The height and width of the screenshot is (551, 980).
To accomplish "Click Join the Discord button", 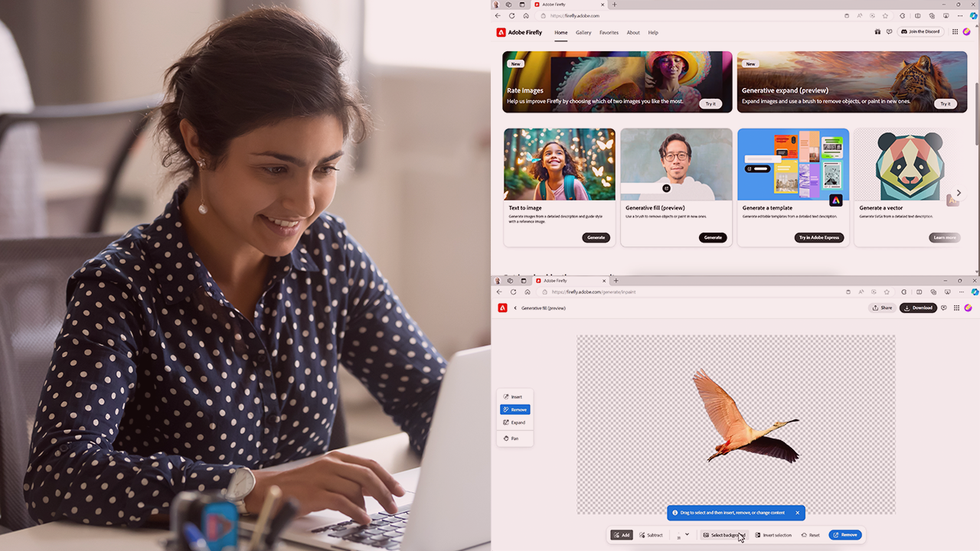I will click(x=920, y=32).
